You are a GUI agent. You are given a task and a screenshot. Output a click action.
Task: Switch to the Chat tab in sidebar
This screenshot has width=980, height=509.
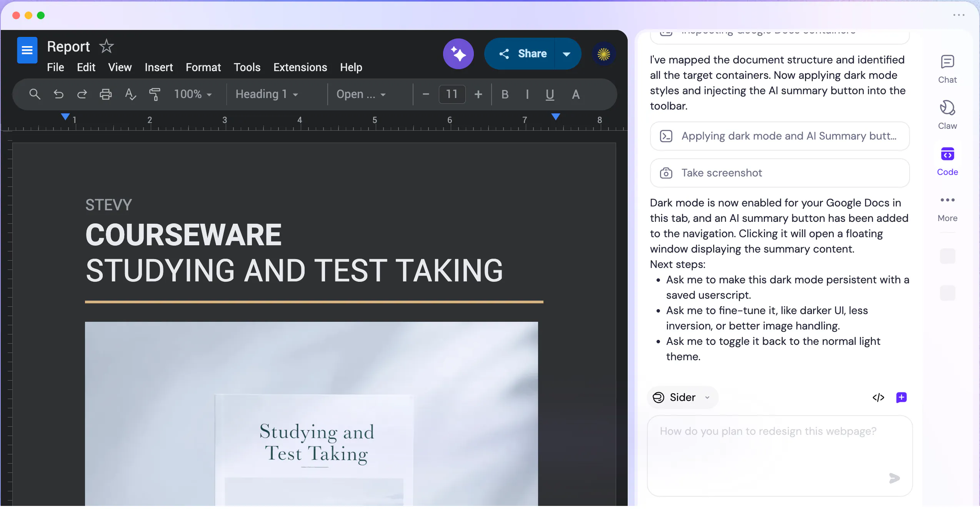(x=947, y=69)
